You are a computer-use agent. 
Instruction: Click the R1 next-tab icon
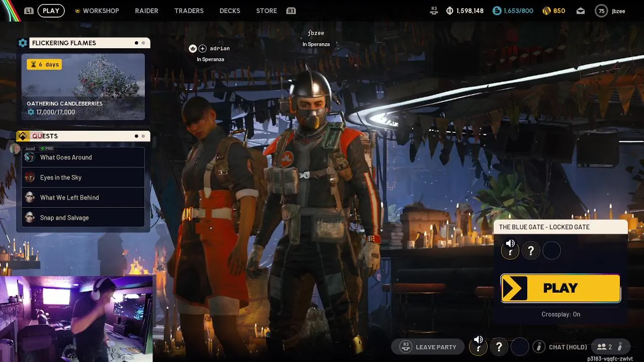291,11
